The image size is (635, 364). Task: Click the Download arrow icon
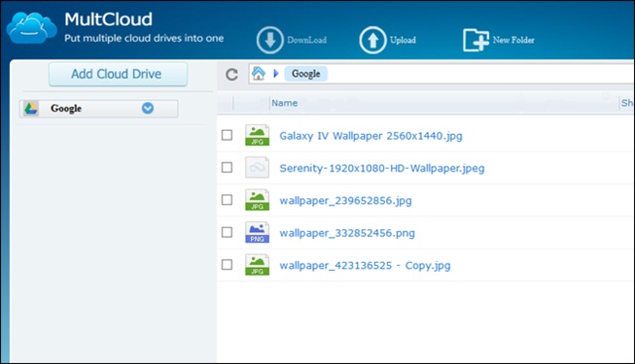(x=270, y=40)
